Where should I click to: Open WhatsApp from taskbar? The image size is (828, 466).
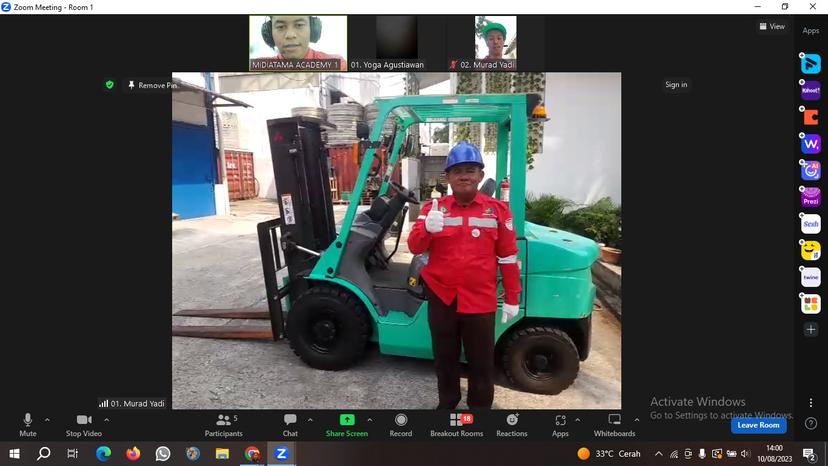pyautogui.click(x=163, y=453)
